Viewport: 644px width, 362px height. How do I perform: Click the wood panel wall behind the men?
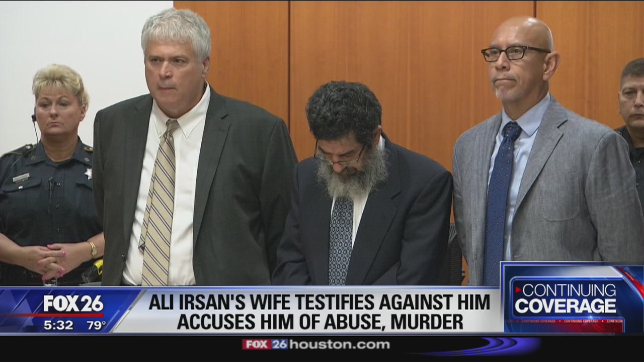point(413,75)
